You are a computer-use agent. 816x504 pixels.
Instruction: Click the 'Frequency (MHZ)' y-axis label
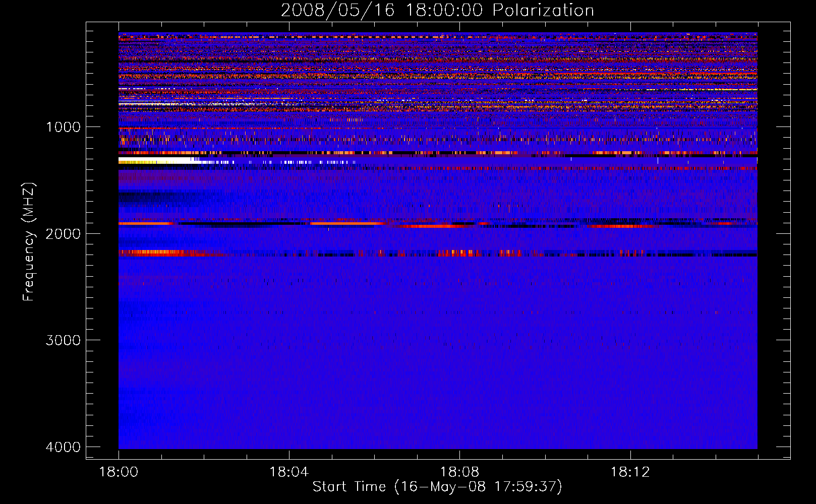(x=29, y=242)
